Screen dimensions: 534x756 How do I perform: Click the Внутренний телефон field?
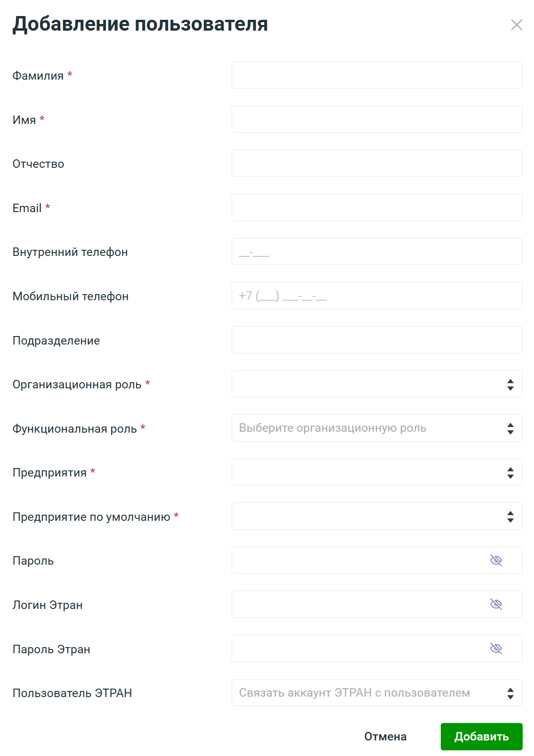[x=377, y=252]
